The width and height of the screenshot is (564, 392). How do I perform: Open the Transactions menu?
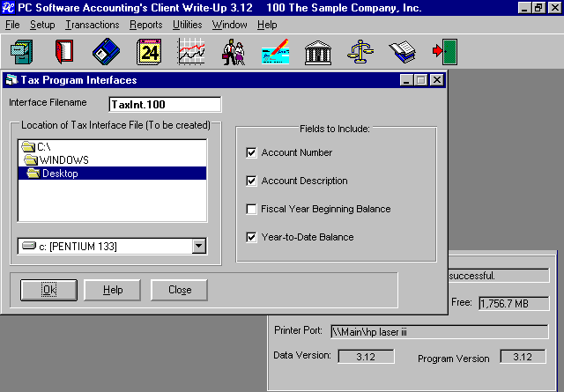point(92,25)
